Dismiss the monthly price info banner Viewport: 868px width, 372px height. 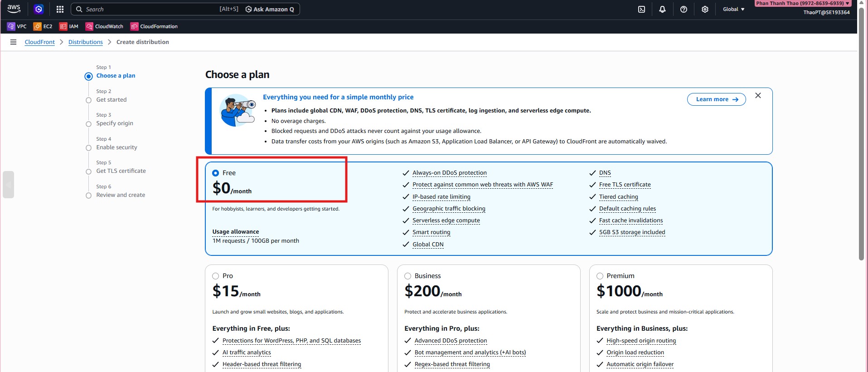(758, 96)
